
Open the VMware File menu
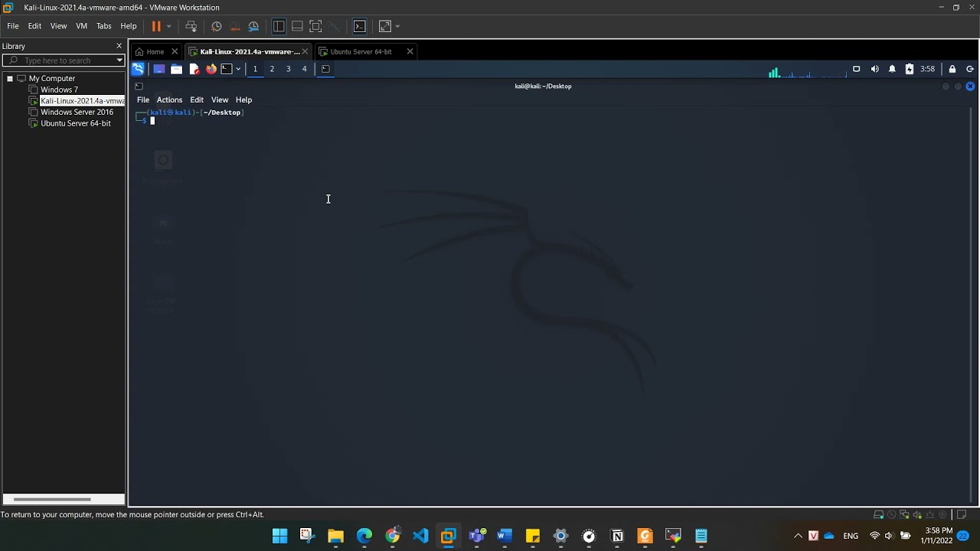tap(13, 26)
